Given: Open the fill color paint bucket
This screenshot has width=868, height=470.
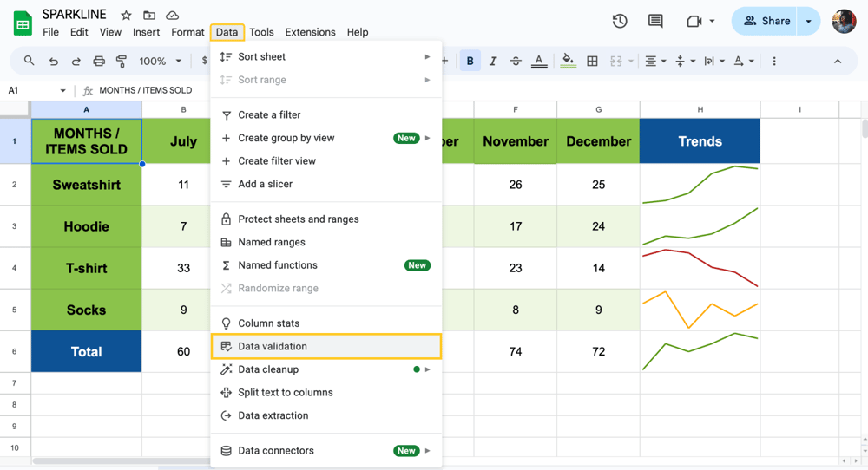Looking at the screenshot, I should [568, 62].
